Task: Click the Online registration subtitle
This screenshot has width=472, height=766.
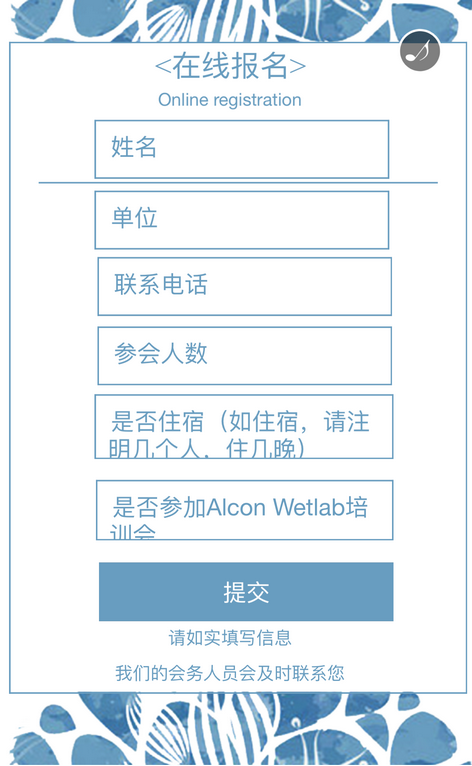Action: click(230, 100)
